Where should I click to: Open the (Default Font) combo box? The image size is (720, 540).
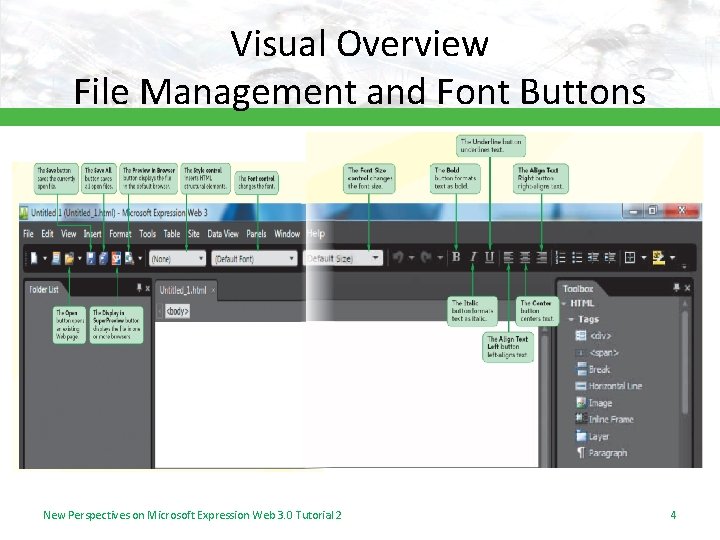point(254,259)
